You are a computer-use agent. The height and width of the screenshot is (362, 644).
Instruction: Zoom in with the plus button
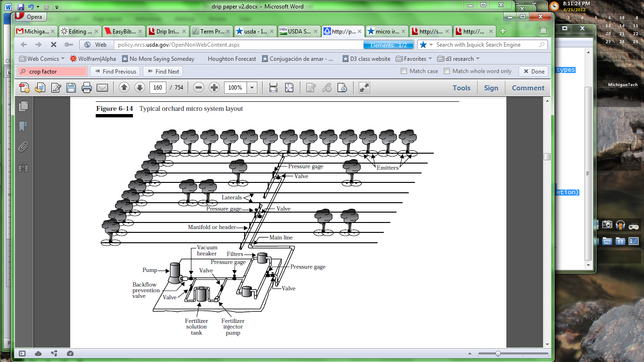pos(214,88)
